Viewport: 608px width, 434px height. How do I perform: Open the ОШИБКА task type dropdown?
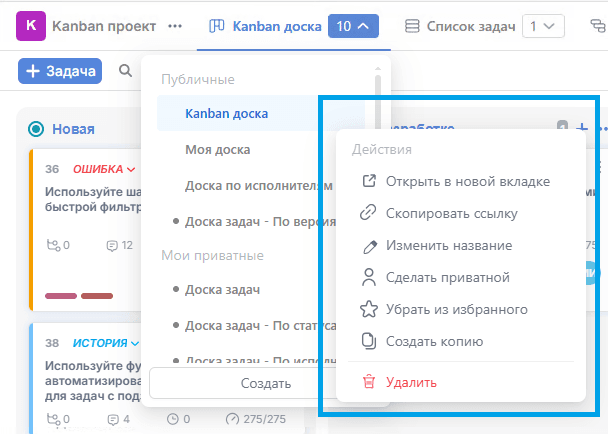click(x=104, y=169)
